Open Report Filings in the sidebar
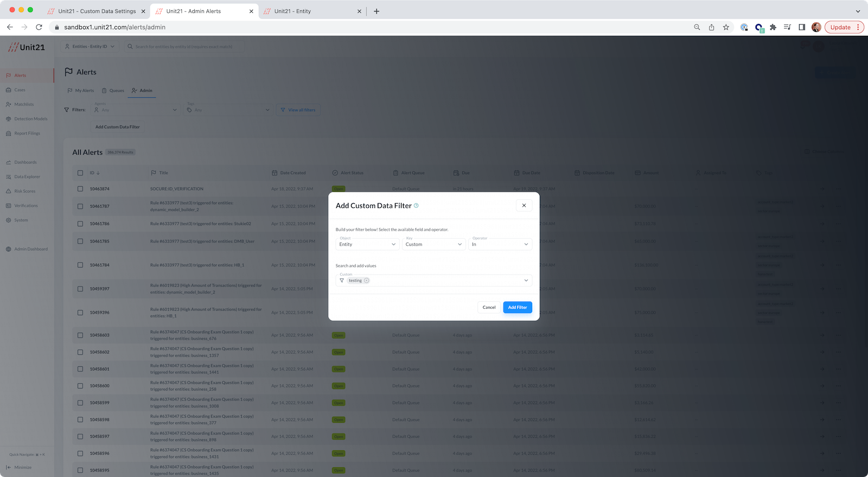 [27, 133]
